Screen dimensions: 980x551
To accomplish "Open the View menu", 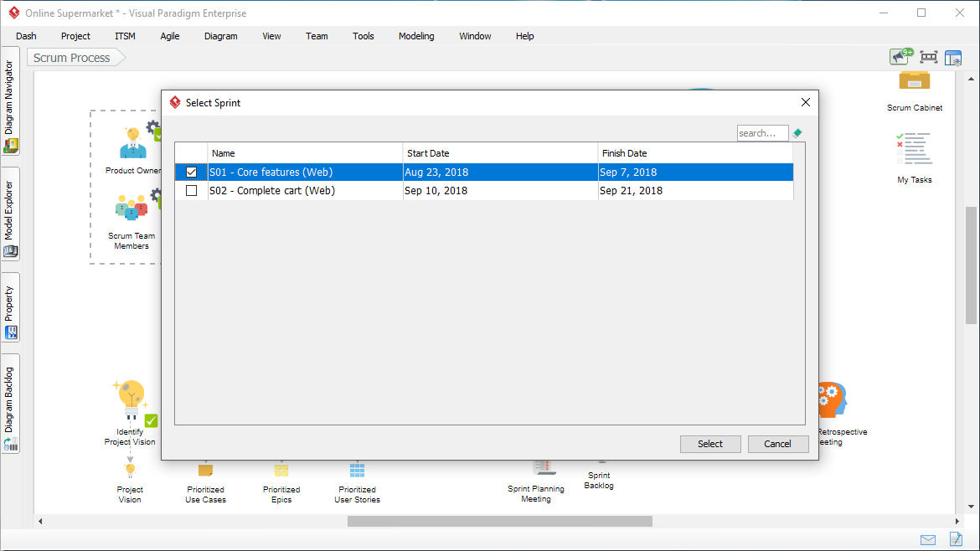I will coord(271,36).
